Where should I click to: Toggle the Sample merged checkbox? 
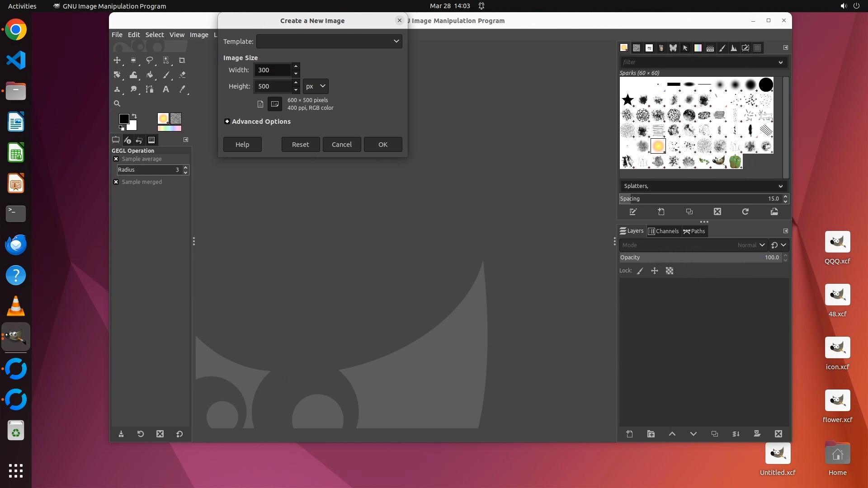click(116, 182)
